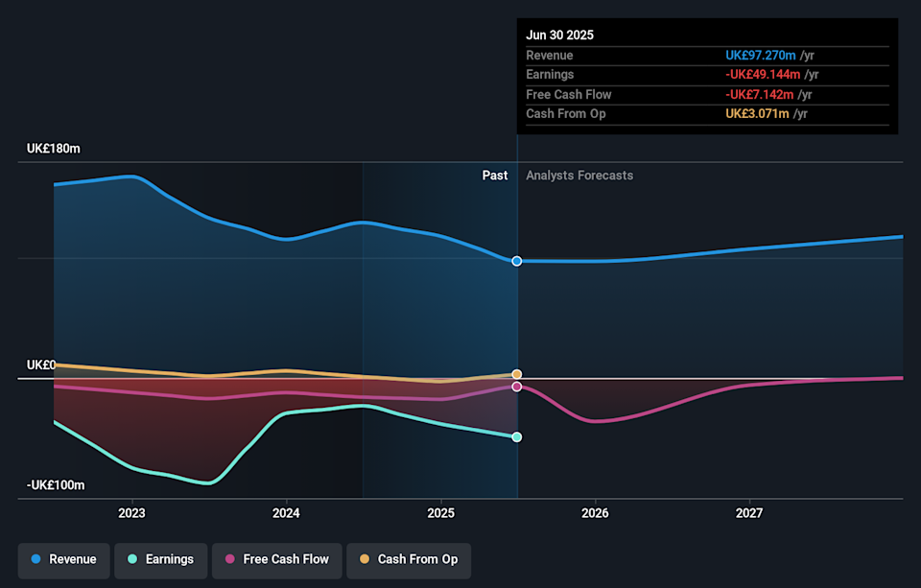Click the tooltip 'Cash From Op' row label

tap(566, 114)
